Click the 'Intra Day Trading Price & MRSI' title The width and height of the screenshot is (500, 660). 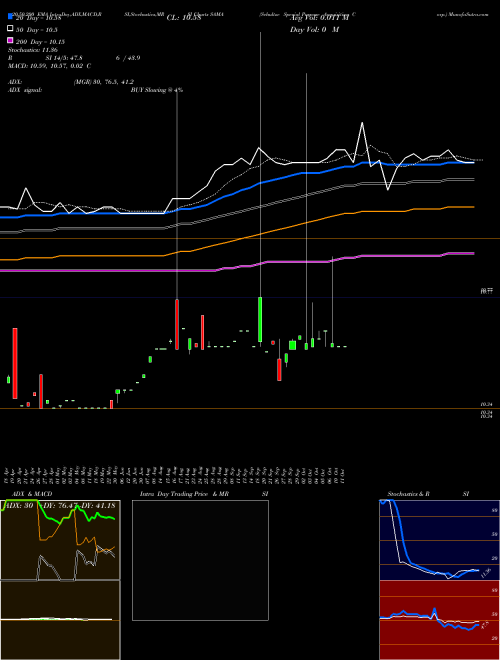[204, 494]
